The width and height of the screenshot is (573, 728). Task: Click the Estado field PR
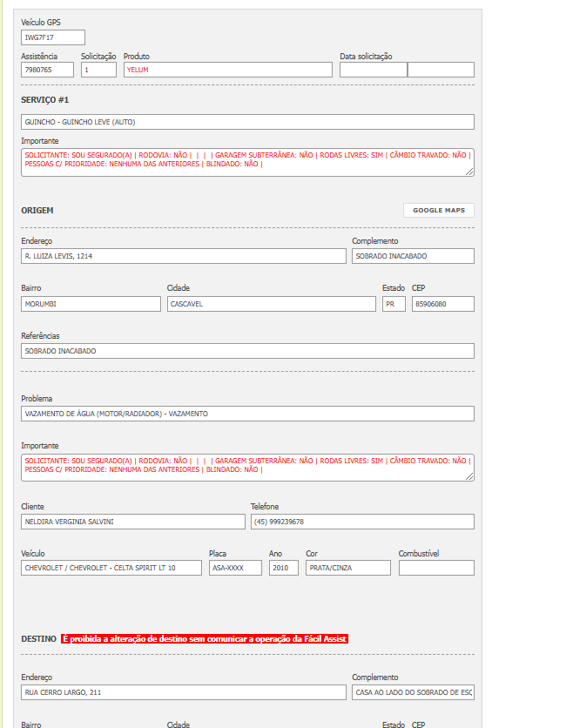pos(394,304)
